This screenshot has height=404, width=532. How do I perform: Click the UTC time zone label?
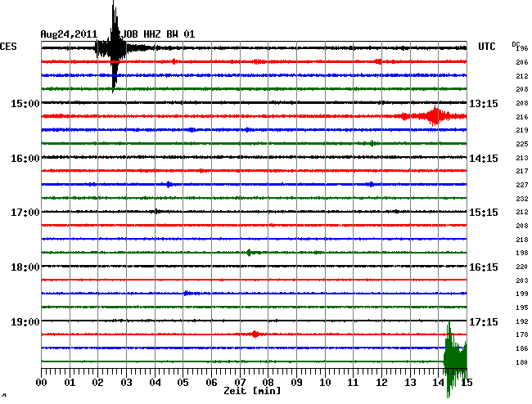tap(487, 47)
